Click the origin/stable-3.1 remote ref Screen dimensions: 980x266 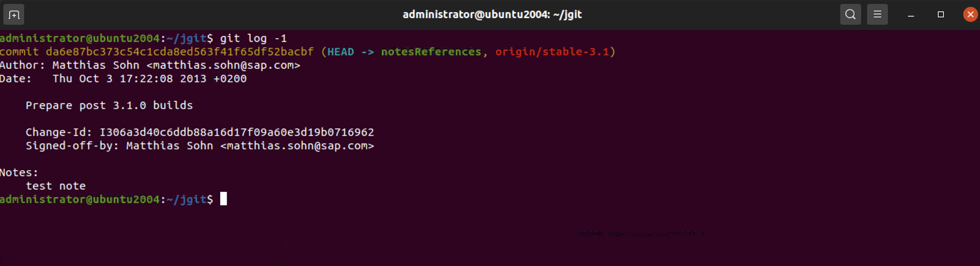[x=552, y=51]
